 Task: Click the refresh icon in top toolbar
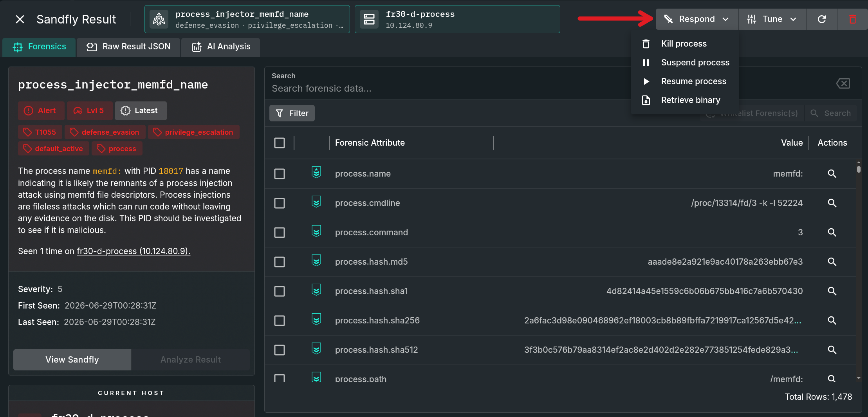coord(822,19)
